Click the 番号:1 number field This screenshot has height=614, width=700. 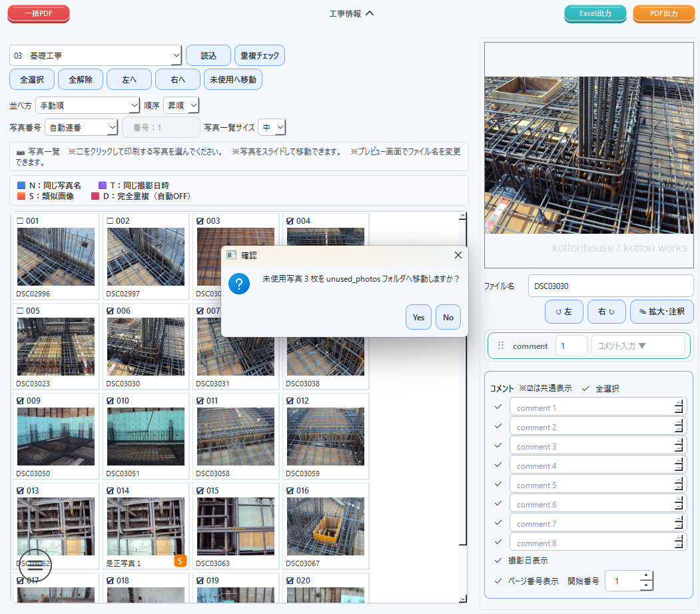click(x=161, y=128)
